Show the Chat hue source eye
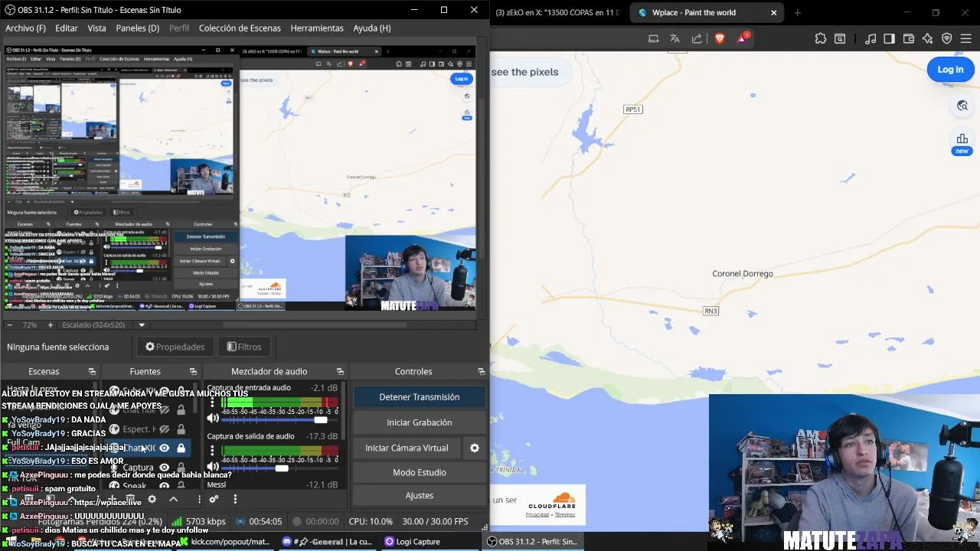Screen dimensions: 980x551 164,409
